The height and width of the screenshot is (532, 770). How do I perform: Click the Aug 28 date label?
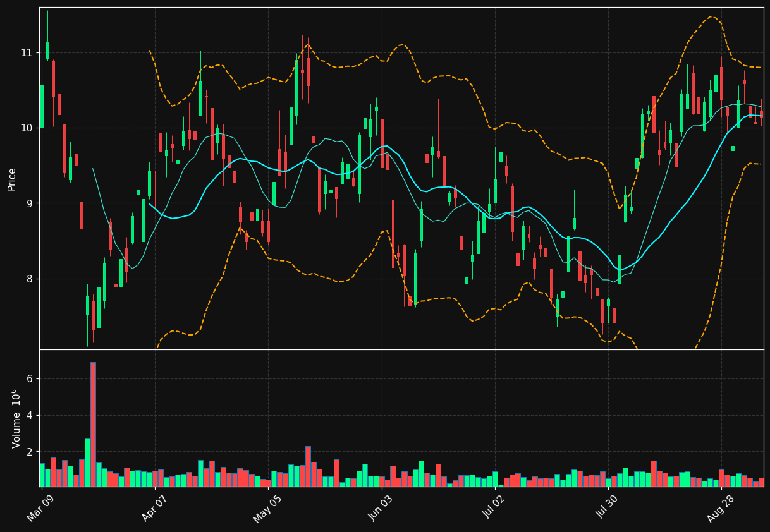(x=719, y=508)
